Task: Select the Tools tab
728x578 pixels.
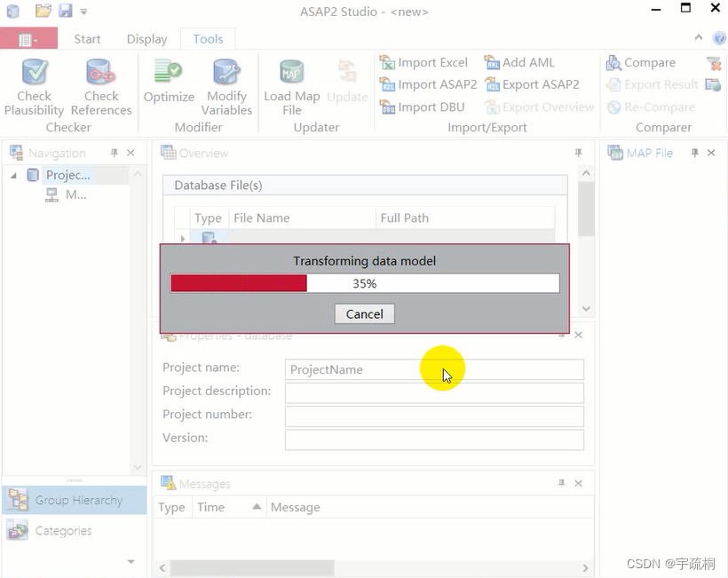Action: coord(208,39)
